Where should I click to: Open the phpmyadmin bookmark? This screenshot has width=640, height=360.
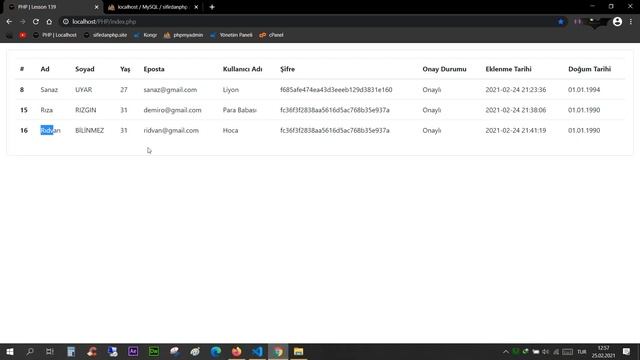[x=183, y=35]
